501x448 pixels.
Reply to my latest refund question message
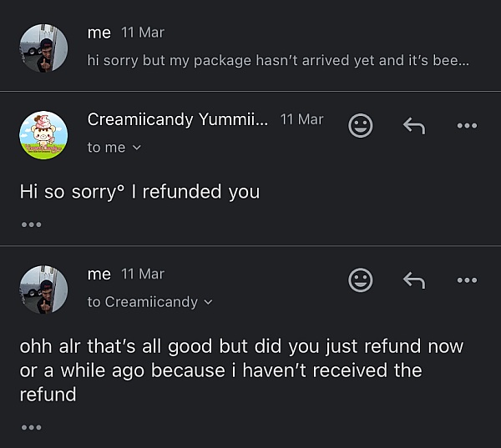[414, 279]
